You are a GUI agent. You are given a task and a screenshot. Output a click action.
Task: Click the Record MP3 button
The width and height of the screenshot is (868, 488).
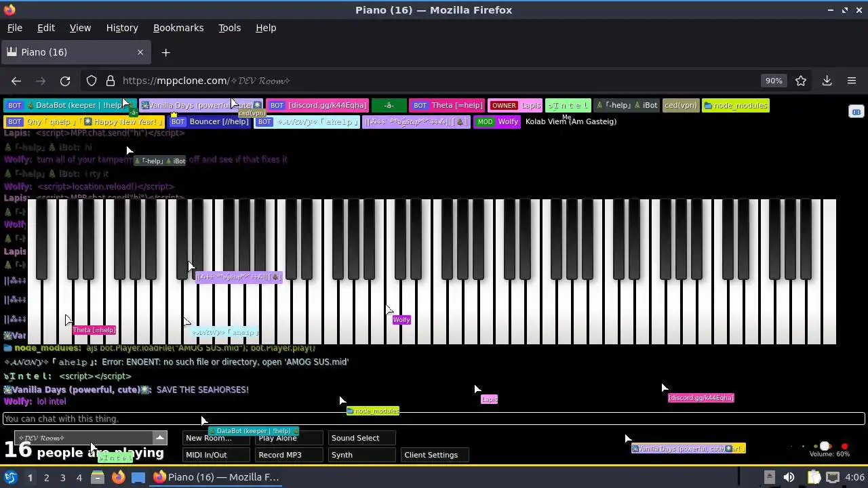click(x=289, y=455)
